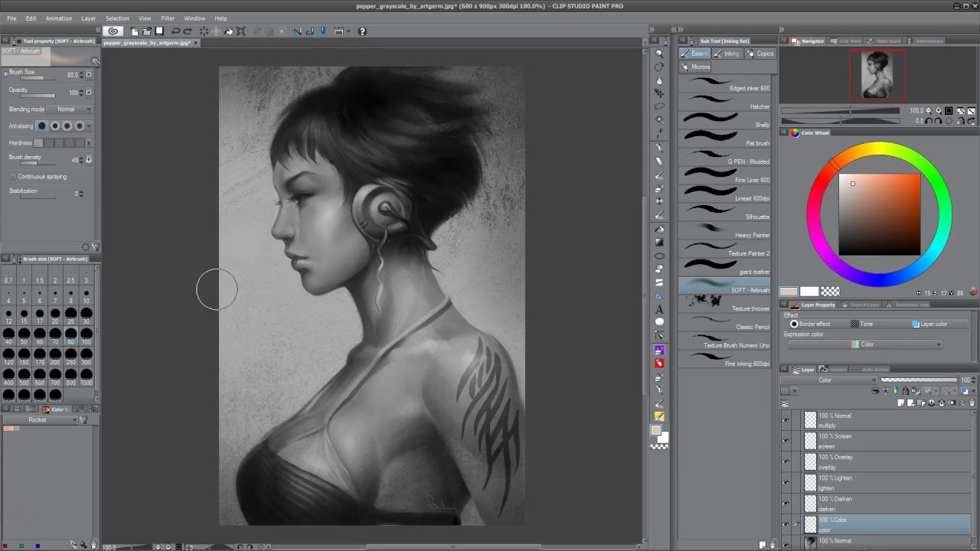This screenshot has height=551, width=980.
Task: Open the File menu
Action: tap(11, 18)
